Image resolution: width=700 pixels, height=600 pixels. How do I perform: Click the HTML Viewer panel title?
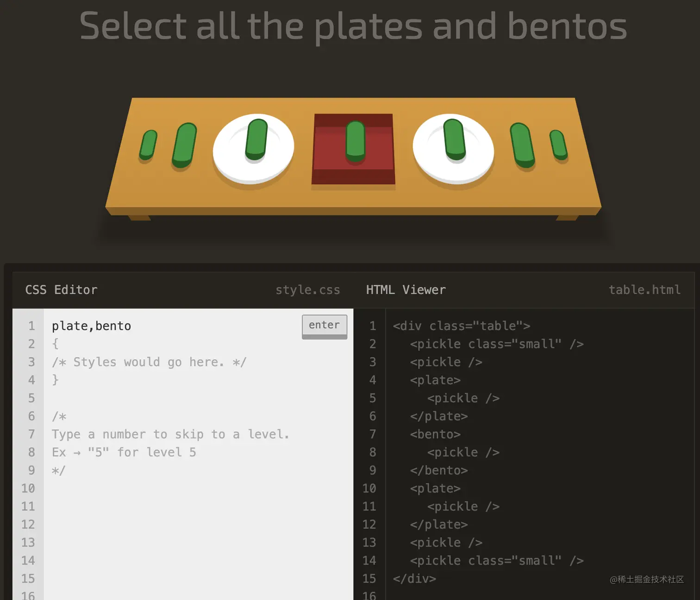coord(406,290)
